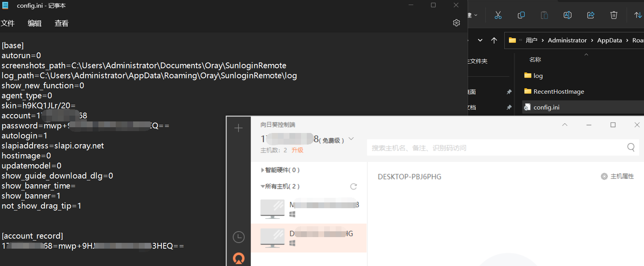644x266 pixels.
Task: Click the Cut scissors icon in File Explorer
Action: [x=498, y=15]
